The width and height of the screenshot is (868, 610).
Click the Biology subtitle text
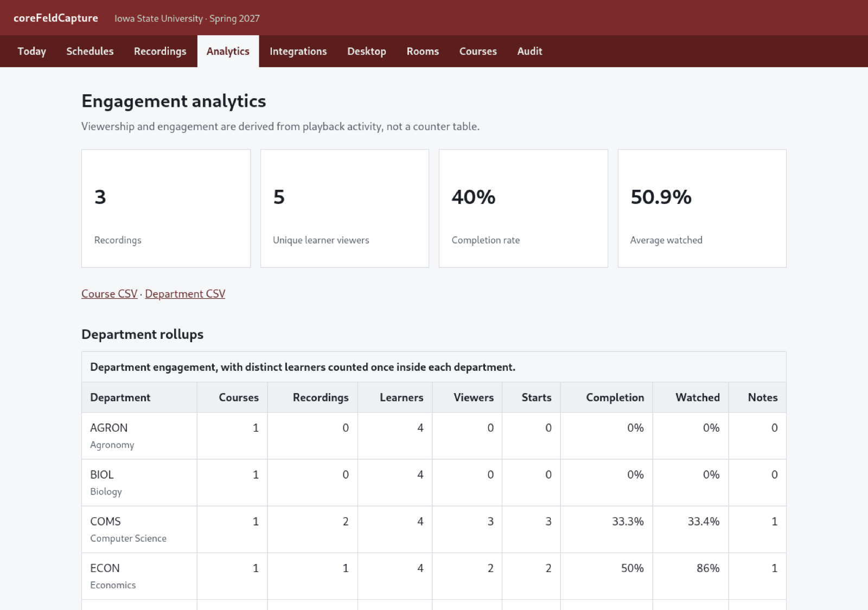pyautogui.click(x=106, y=491)
